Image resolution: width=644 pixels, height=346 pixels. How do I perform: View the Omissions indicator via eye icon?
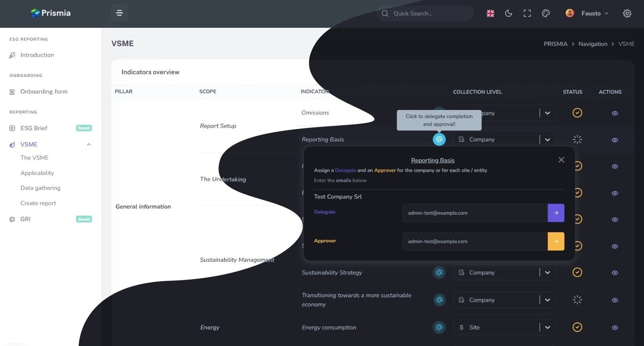coord(615,113)
